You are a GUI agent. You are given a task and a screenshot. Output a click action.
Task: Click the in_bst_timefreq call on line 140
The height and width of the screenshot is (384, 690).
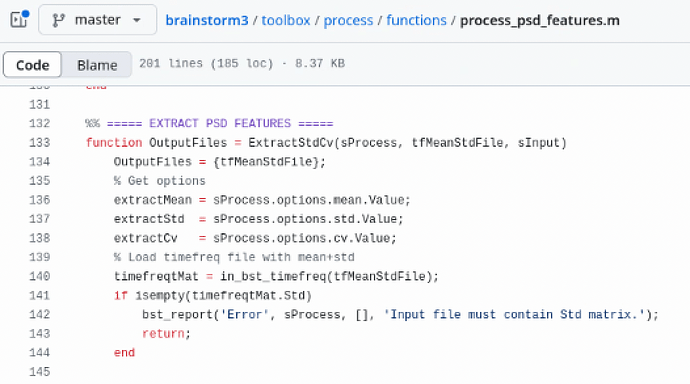click(273, 277)
